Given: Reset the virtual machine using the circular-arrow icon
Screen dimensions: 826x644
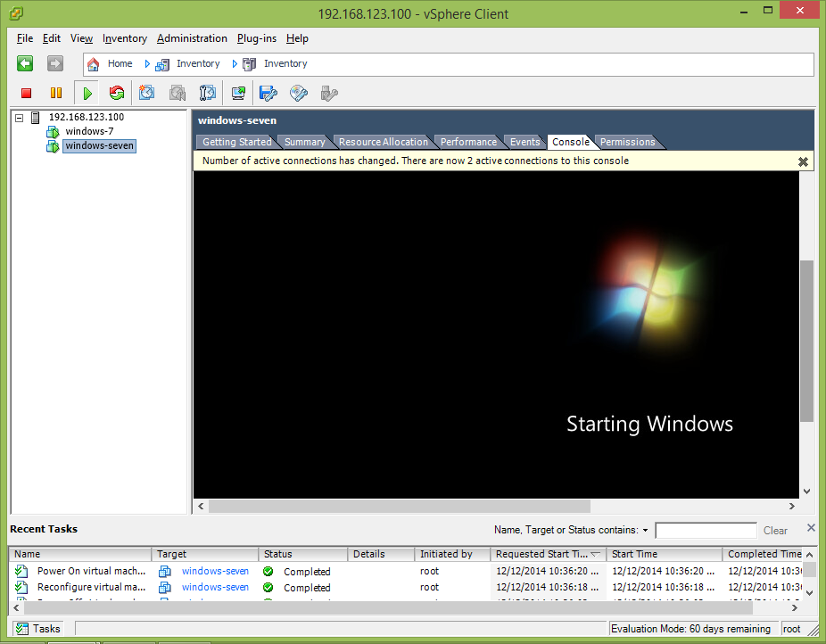Looking at the screenshot, I should (117, 93).
